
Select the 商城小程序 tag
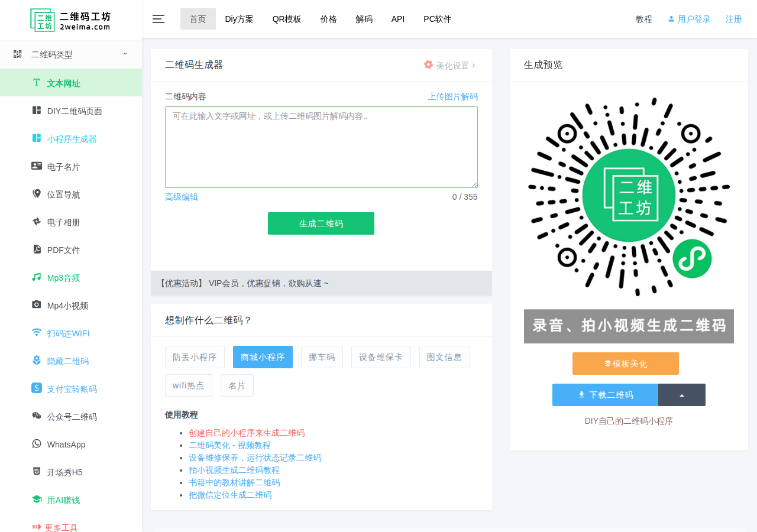pos(263,357)
